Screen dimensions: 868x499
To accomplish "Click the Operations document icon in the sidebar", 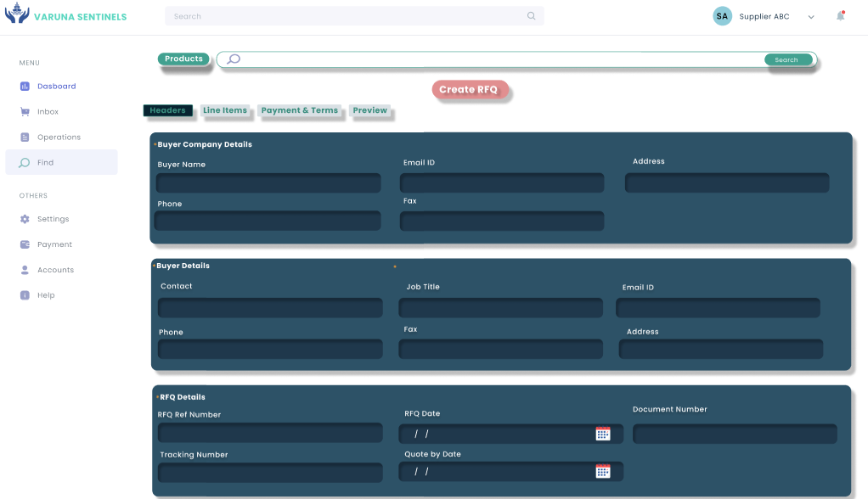I will (25, 137).
